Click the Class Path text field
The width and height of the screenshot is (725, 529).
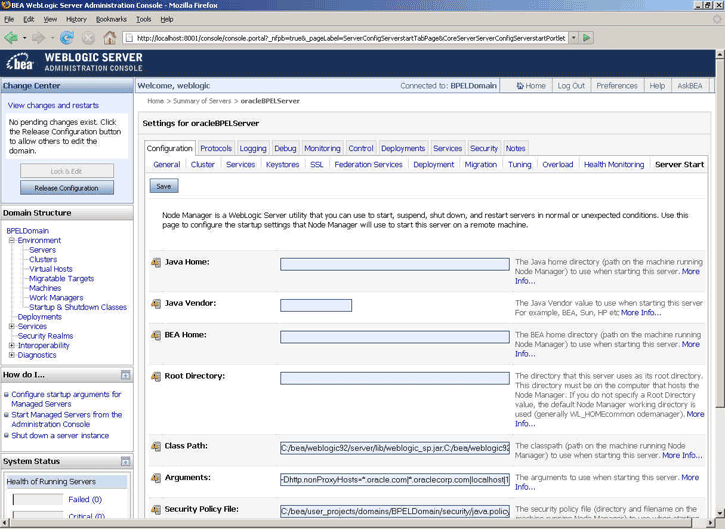click(x=394, y=448)
